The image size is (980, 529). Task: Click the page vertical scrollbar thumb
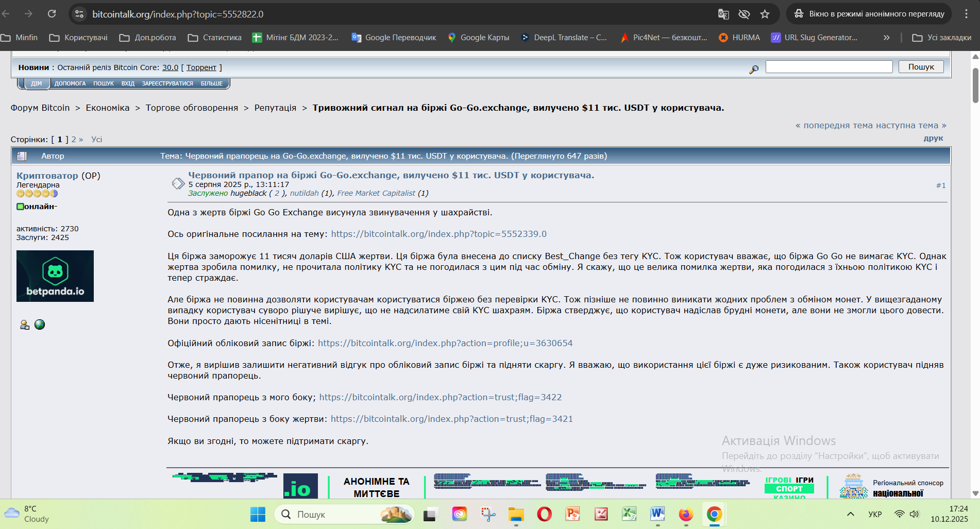(975, 85)
